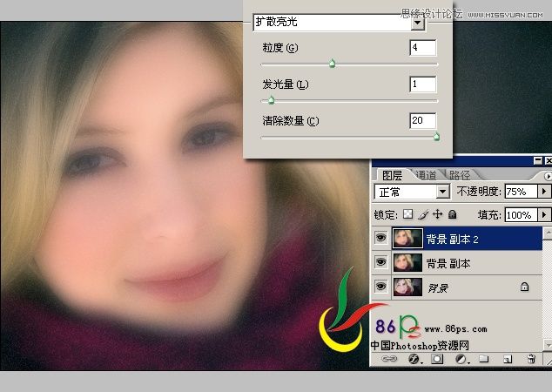Viewport: 552px width, 392px height.
Task: Click the 粒度 slider handle
Action: point(332,64)
